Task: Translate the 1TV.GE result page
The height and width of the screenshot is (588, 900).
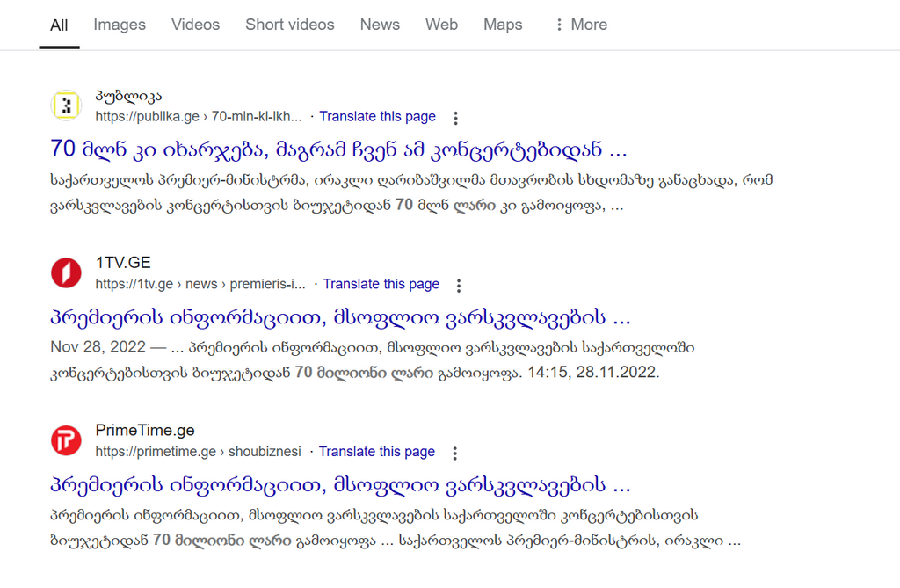Action: pyautogui.click(x=381, y=284)
